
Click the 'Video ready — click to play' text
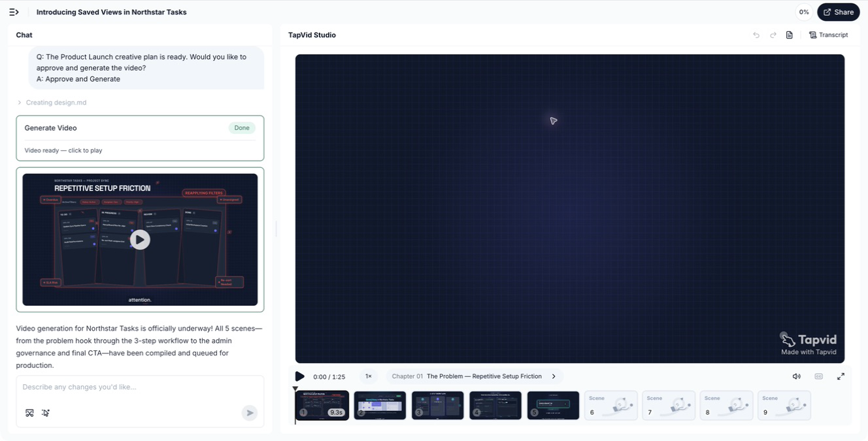(x=63, y=150)
